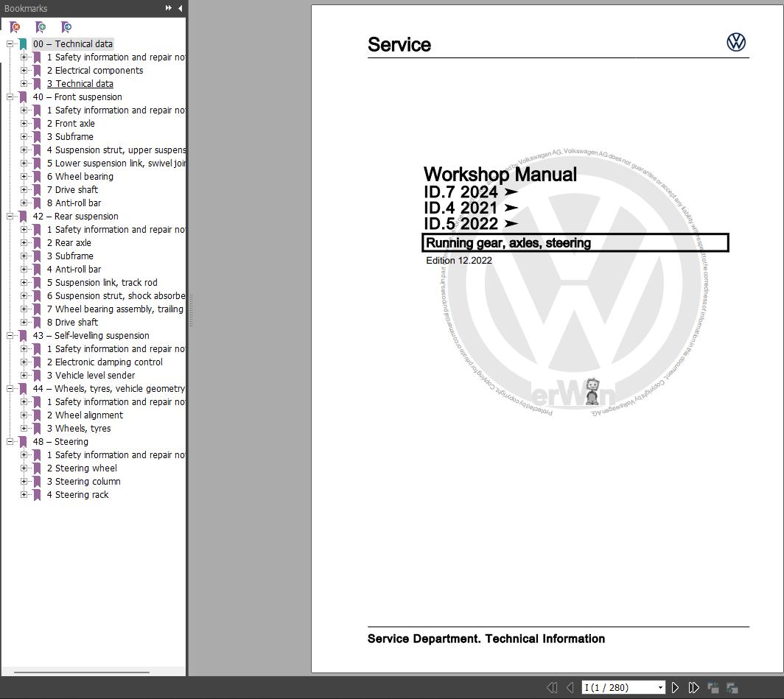Click the Service heading on the page
The image size is (784, 699).
[399, 44]
